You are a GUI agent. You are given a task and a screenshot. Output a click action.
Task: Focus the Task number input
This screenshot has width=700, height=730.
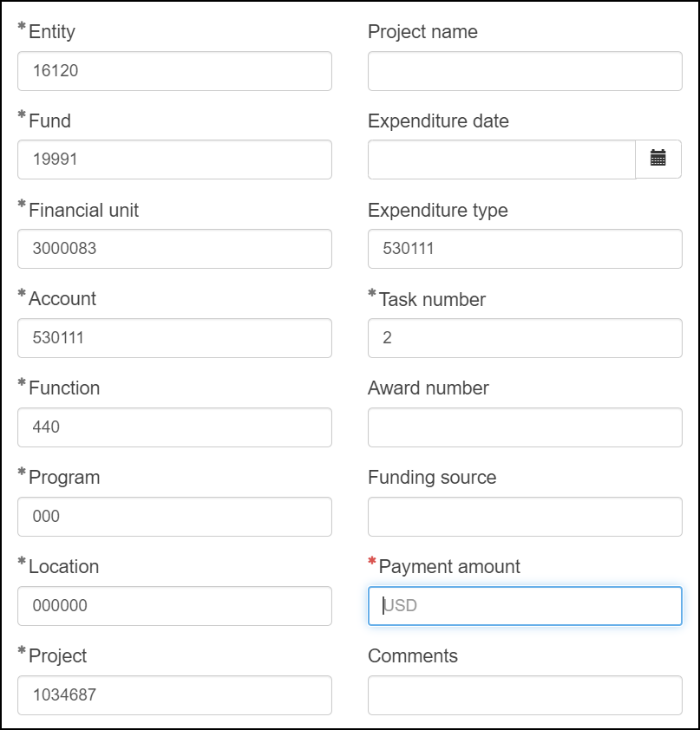[525, 338]
